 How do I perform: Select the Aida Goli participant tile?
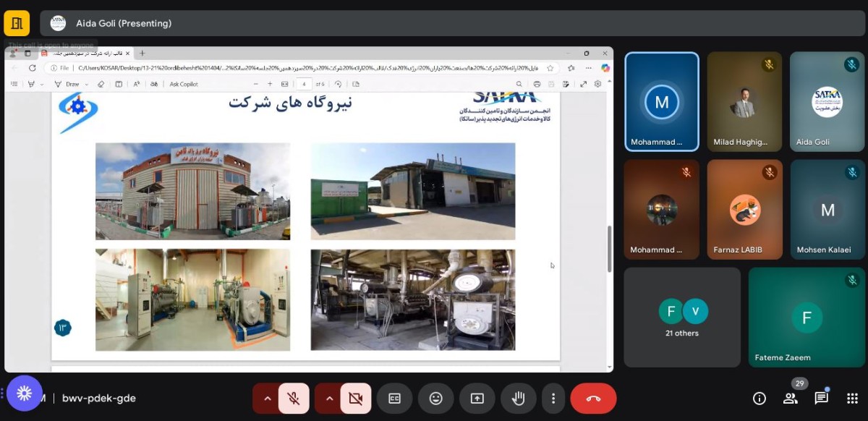[x=827, y=101]
